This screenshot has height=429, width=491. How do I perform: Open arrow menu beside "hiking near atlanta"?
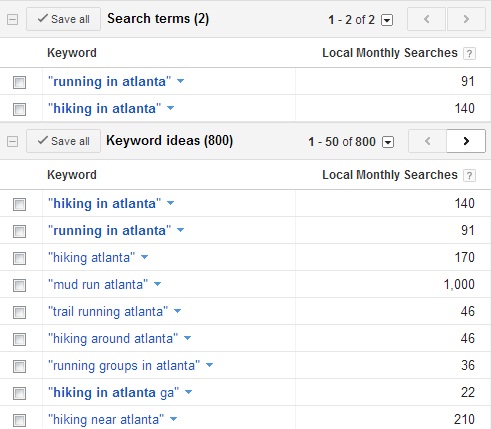click(x=173, y=419)
